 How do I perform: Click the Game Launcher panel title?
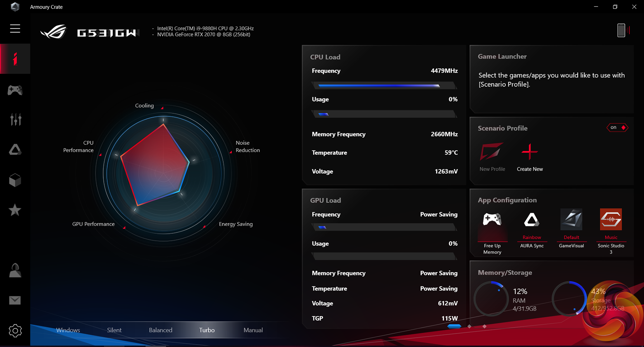502,56
